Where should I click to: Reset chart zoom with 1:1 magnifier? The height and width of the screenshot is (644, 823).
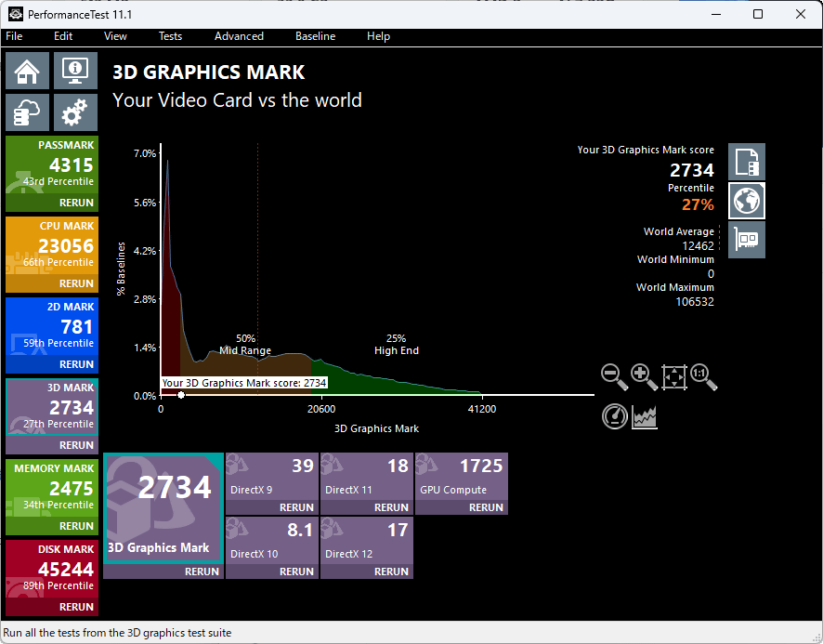click(x=703, y=376)
